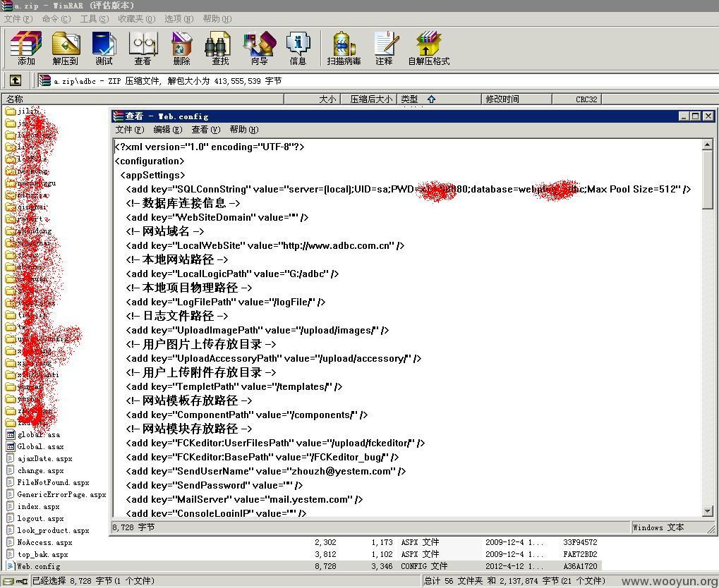Sort by CRC32 column header

click(x=577, y=99)
